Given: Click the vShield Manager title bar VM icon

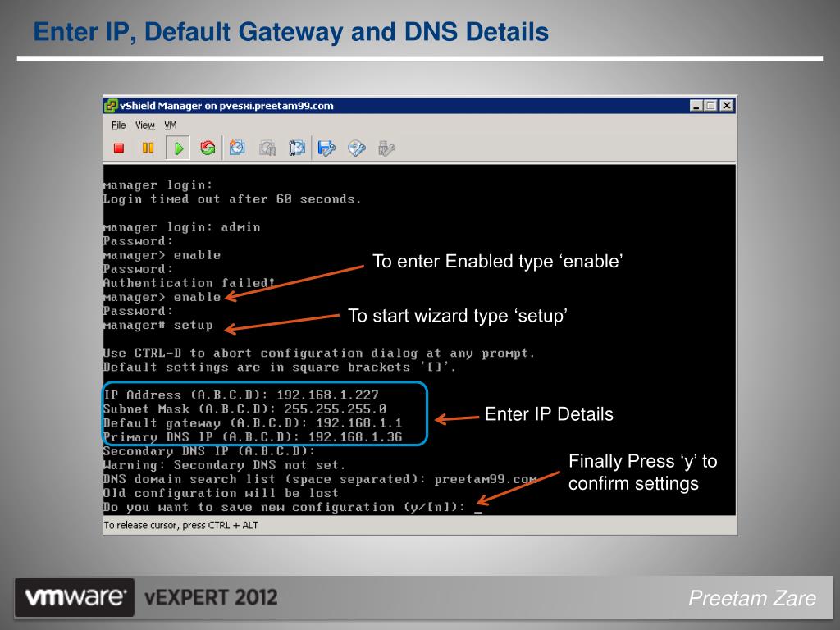Looking at the screenshot, I should 111,106.
